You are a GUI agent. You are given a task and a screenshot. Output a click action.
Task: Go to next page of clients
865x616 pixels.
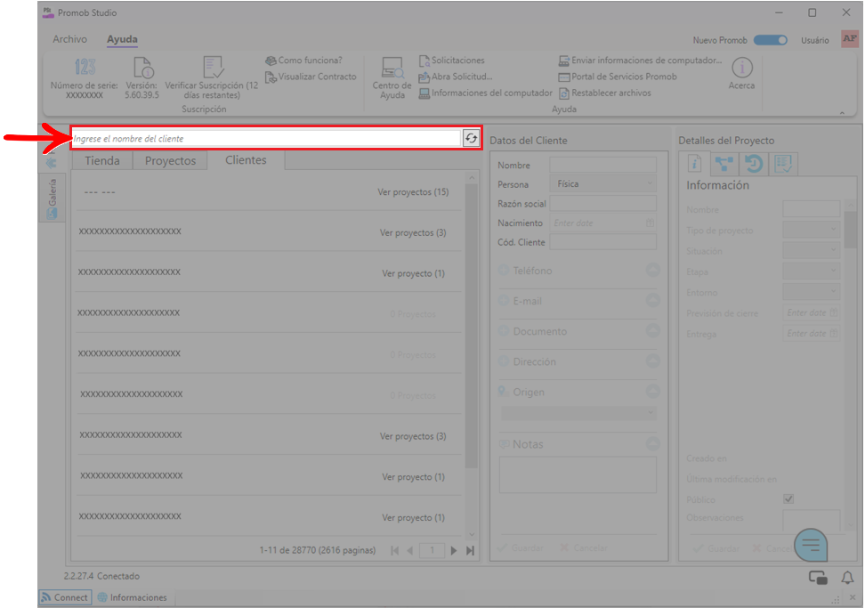point(454,550)
